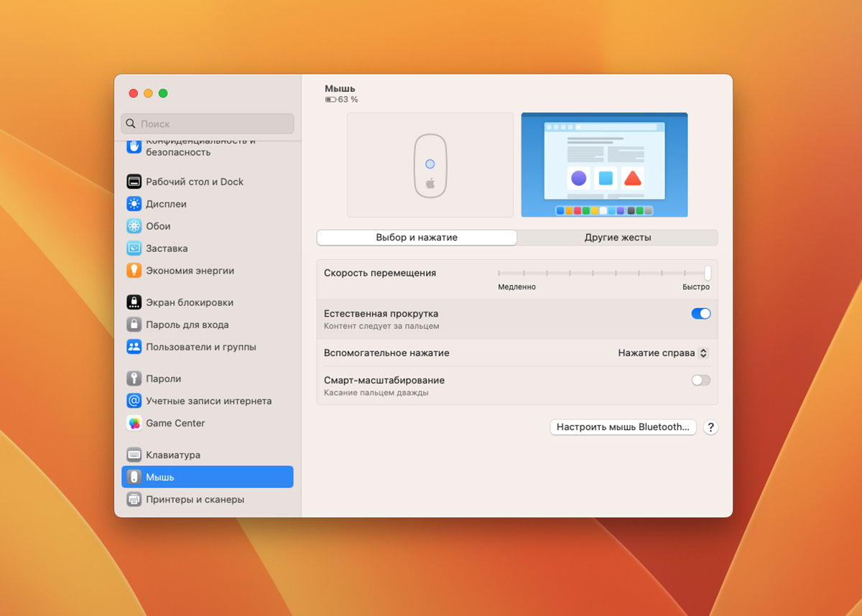Click the Поиск search field
Screen dimensions: 862x616
click(208, 123)
